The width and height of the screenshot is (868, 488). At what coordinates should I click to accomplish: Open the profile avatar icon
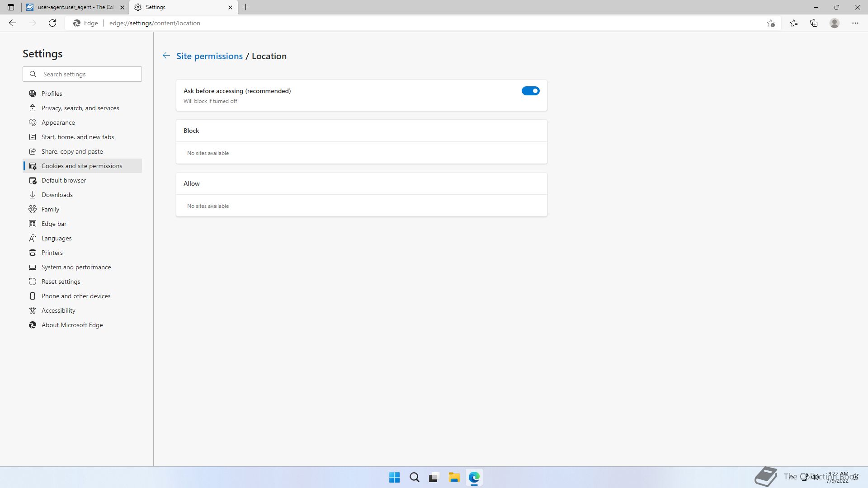point(835,23)
